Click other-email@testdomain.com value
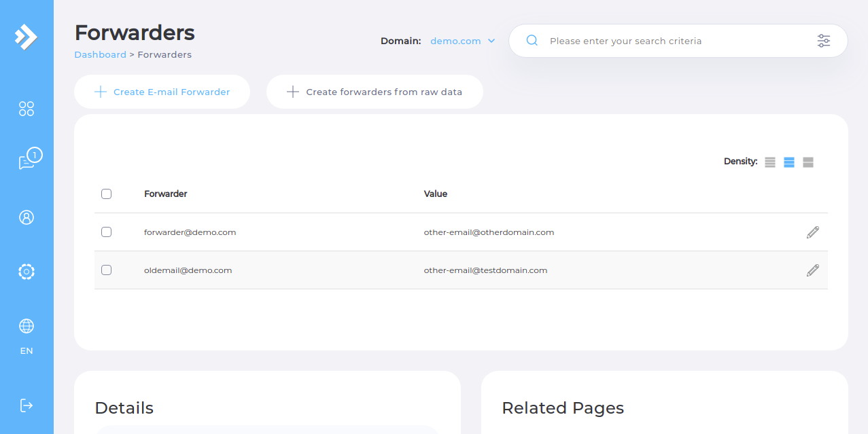Screen dimensions: 868x434 click(486, 270)
